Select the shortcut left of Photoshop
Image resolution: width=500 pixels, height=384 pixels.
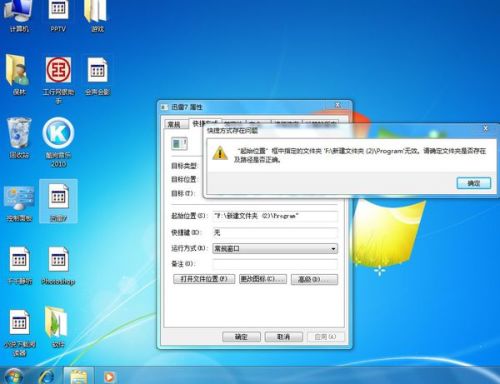19,265
